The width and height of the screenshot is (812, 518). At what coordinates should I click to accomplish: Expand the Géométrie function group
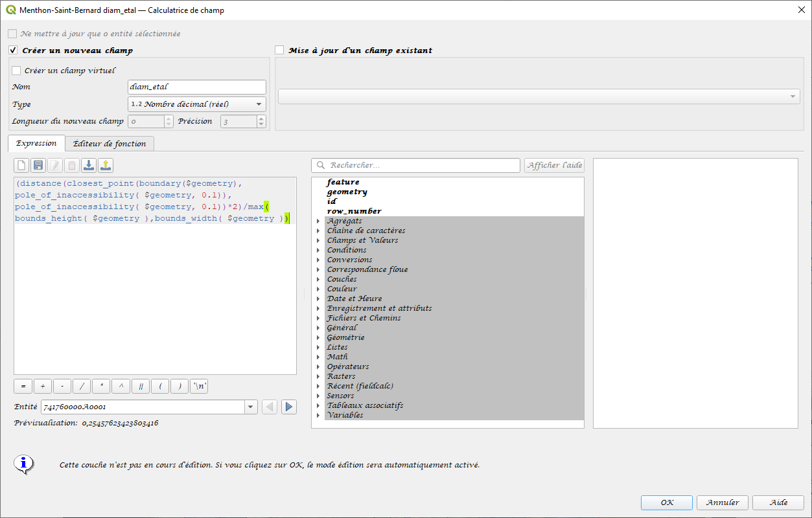[x=318, y=338]
